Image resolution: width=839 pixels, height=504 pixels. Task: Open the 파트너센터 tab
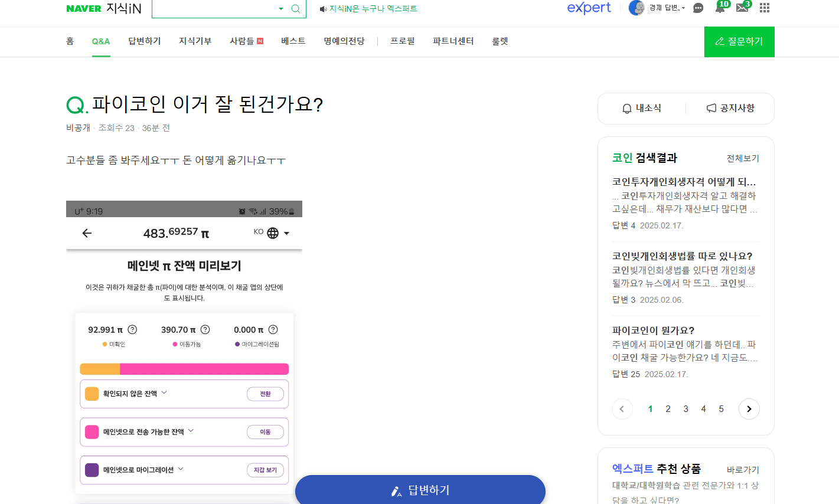pos(453,41)
